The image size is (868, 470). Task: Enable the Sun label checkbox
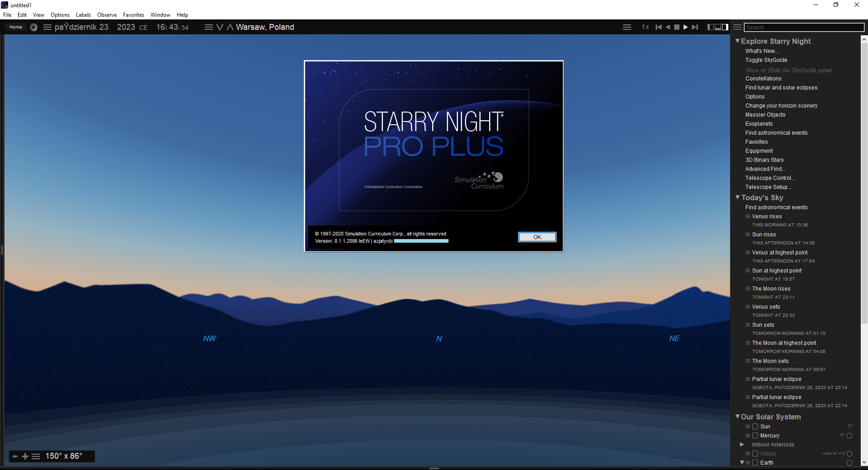(x=755, y=427)
